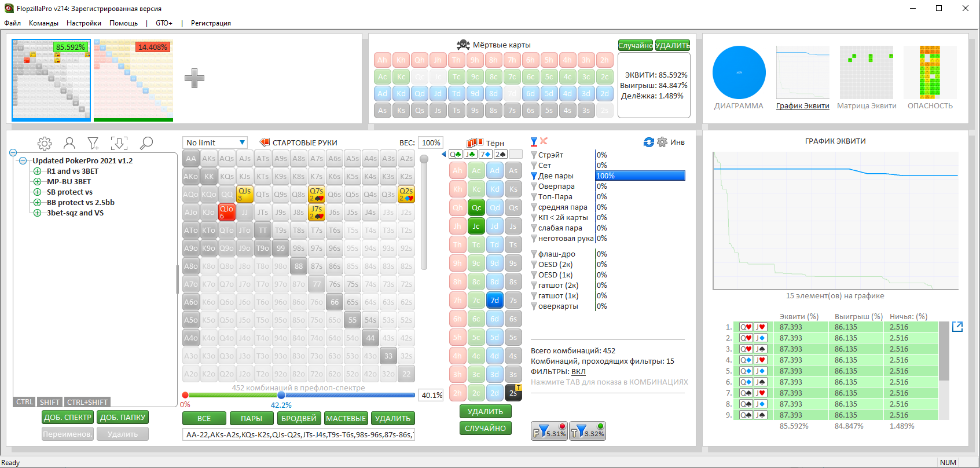Collapse the tree root minus circle

(x=13, y=153)
